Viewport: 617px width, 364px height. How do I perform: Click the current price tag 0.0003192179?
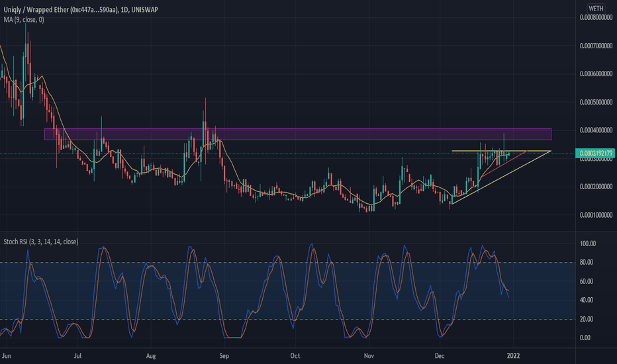point(595,153)
